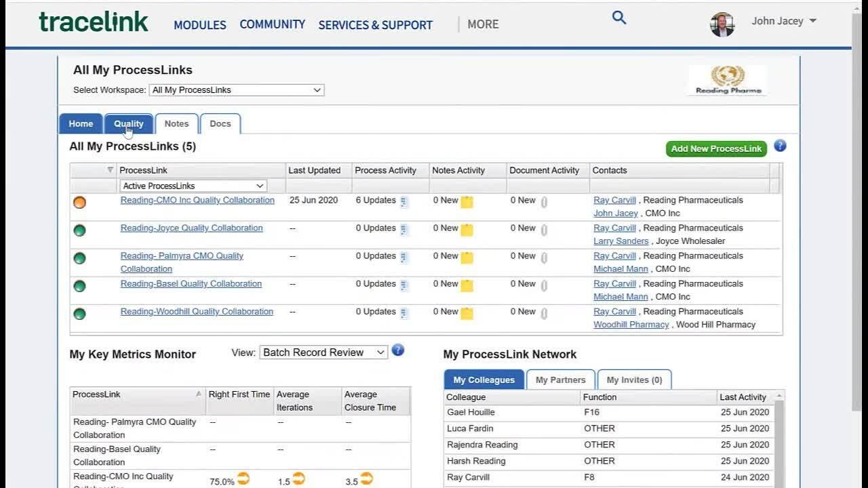Viewport: 868px width, 488px height.
Task: Open Reading-Basel Quality Collaboration link
Action: click(x=191, y=283)
